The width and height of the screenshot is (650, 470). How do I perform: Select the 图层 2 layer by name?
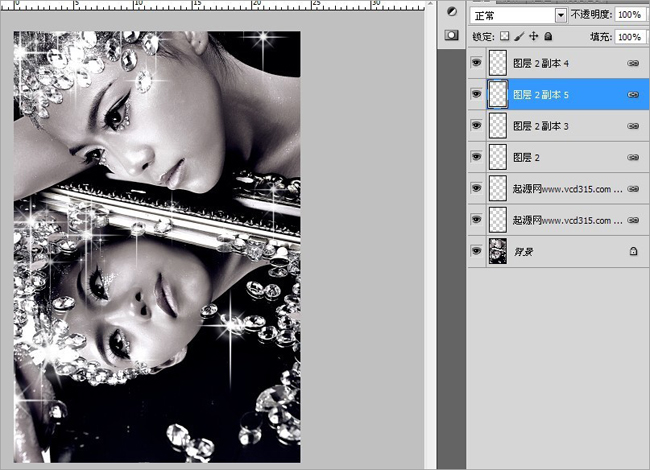point(526,158)
